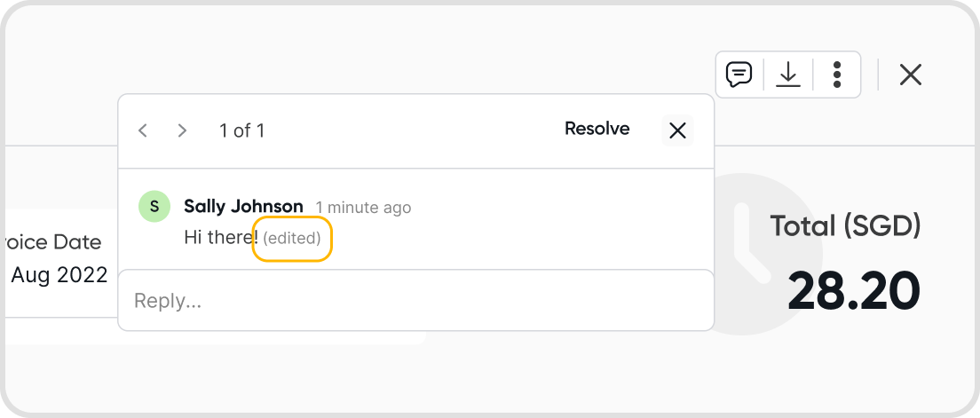Image resolution: width=980 pixels, height=418 pixels.
Task: Open the comments speech-bubble icon
Action: click(x=739, y=75)
